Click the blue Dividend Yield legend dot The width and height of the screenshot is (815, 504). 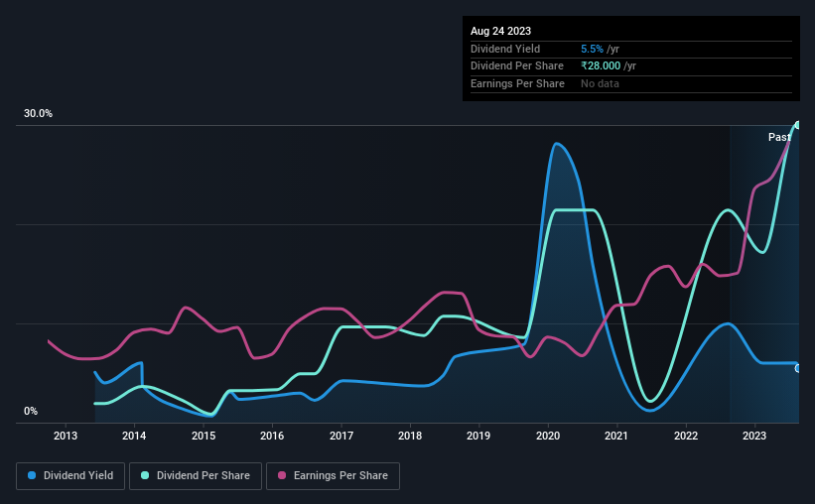click(32, 475)
